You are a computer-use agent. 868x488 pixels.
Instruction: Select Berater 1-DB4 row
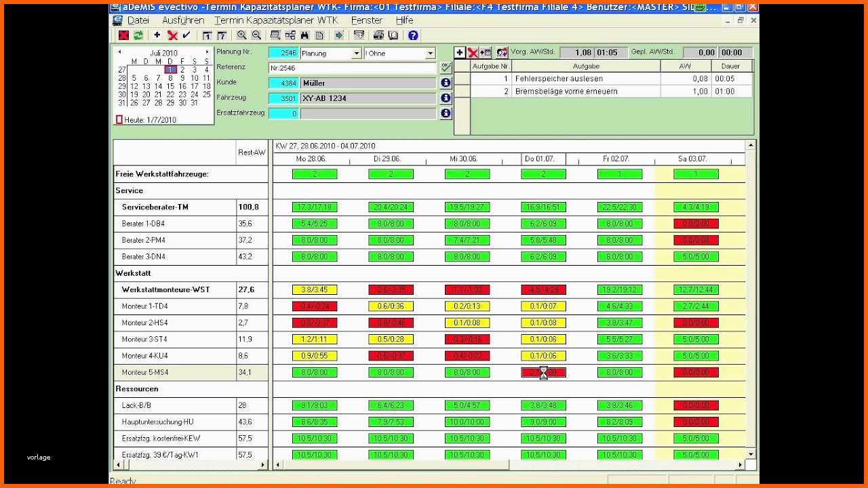pyautogui.click(x=191, y=224)
